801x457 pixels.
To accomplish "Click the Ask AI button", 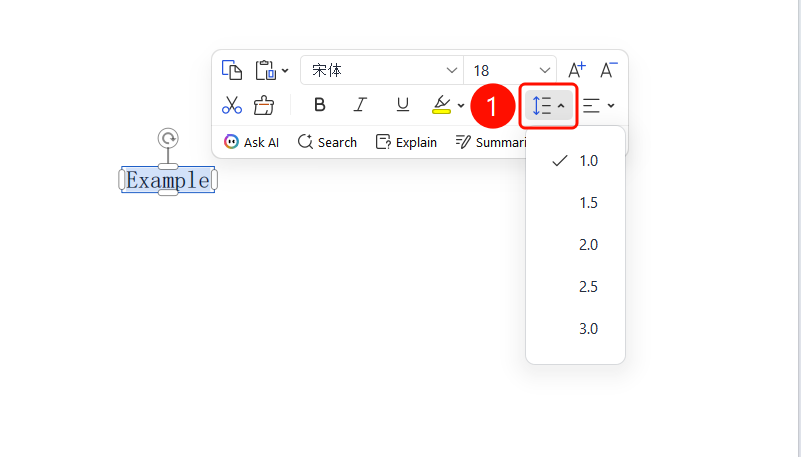I will click(251, 142).
